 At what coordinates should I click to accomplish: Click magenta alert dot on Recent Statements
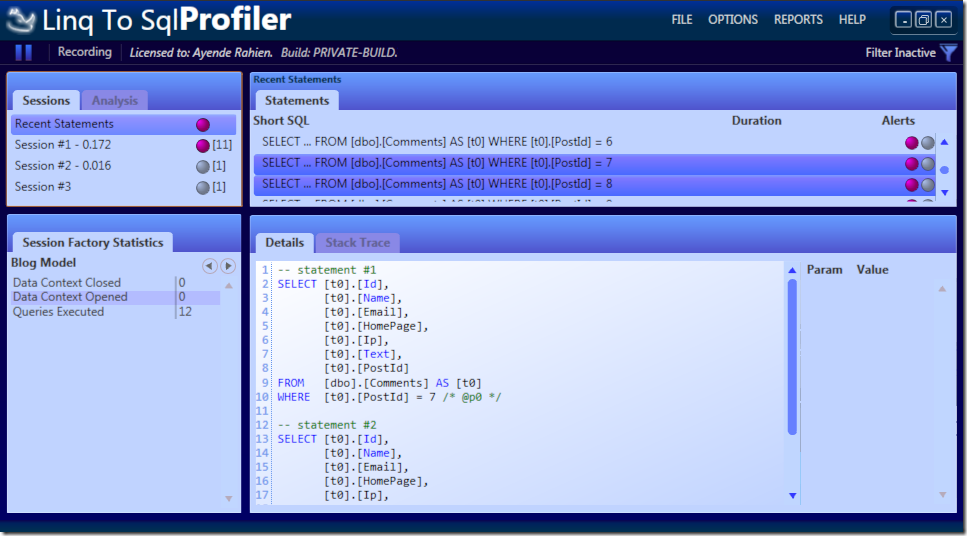point(203,125)
